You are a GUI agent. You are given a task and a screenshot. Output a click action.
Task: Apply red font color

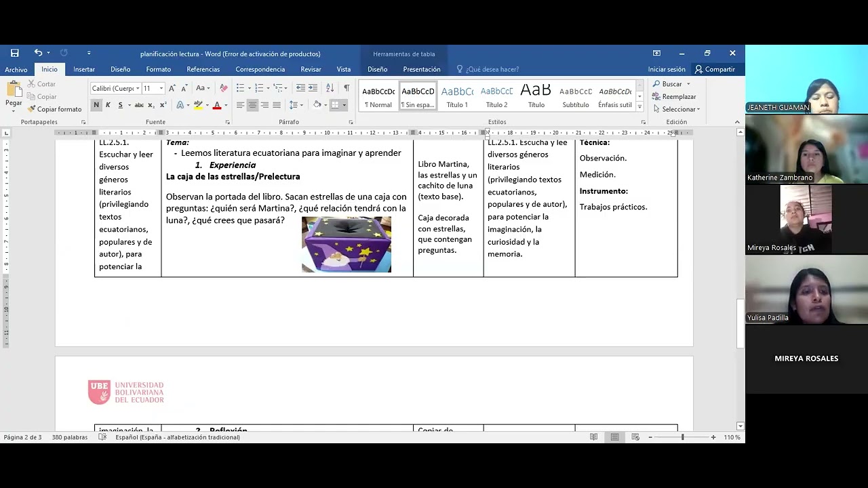click(x=216, y=105)
